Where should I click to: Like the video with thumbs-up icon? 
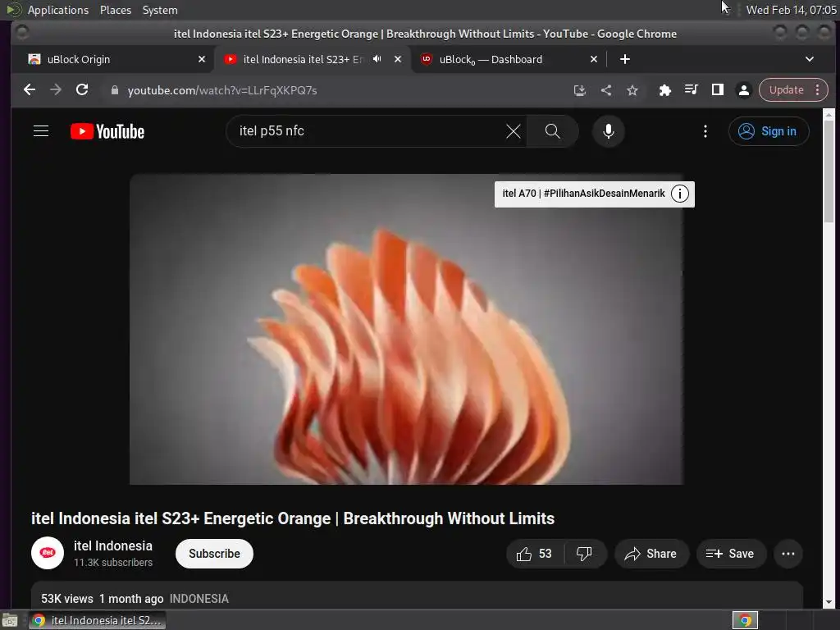pos(534,554)
